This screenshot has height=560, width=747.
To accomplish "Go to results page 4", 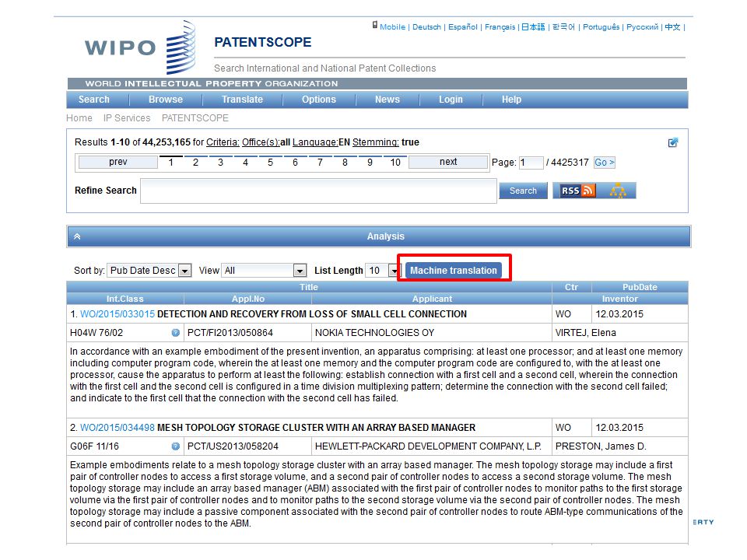I will point(245,163).
